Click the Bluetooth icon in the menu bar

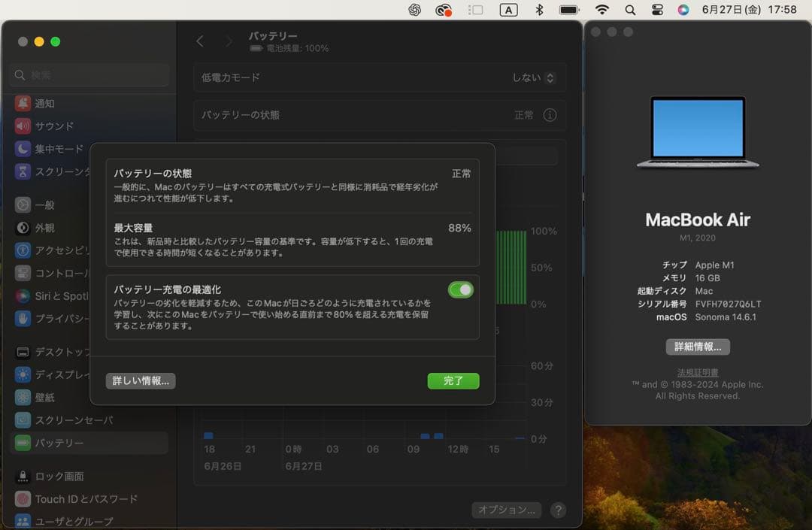(540, 11)
